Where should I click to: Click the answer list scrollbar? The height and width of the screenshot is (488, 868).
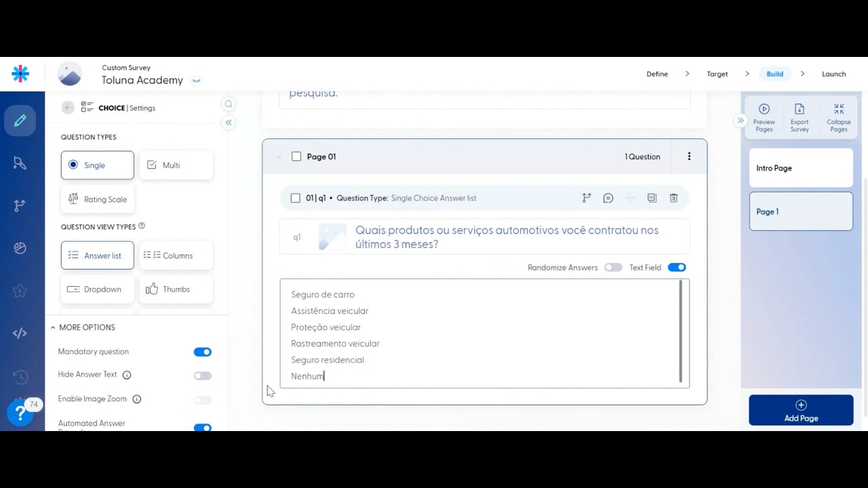coord(681,332)
